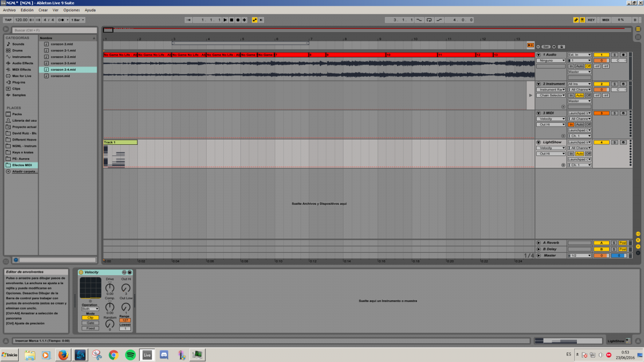
Task: Toggle track activator 2 on Instrument track
Action: click(x=602, y=84)
